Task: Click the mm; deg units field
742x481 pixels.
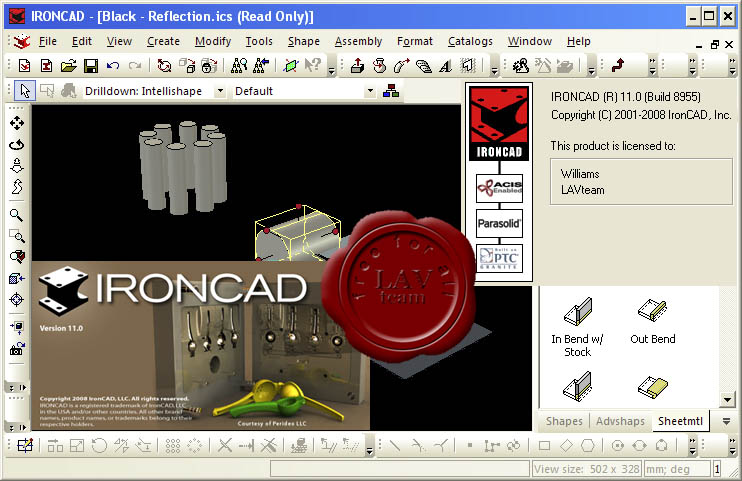Action: pyautogui.click(x=677, y=469)
